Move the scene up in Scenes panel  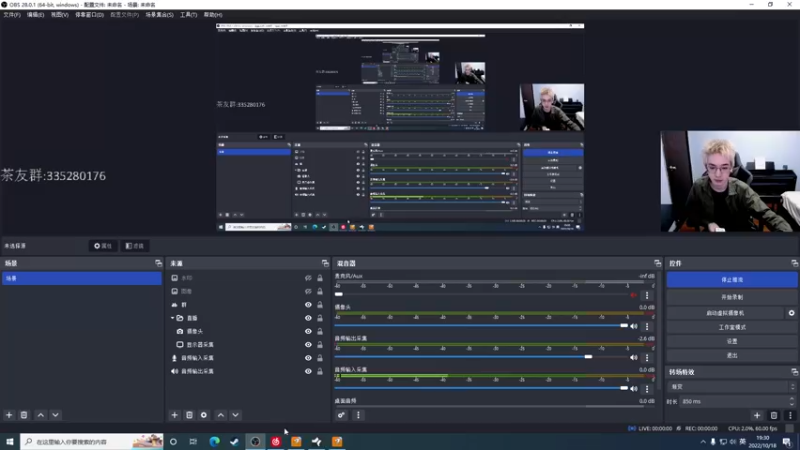click(41, 415)
